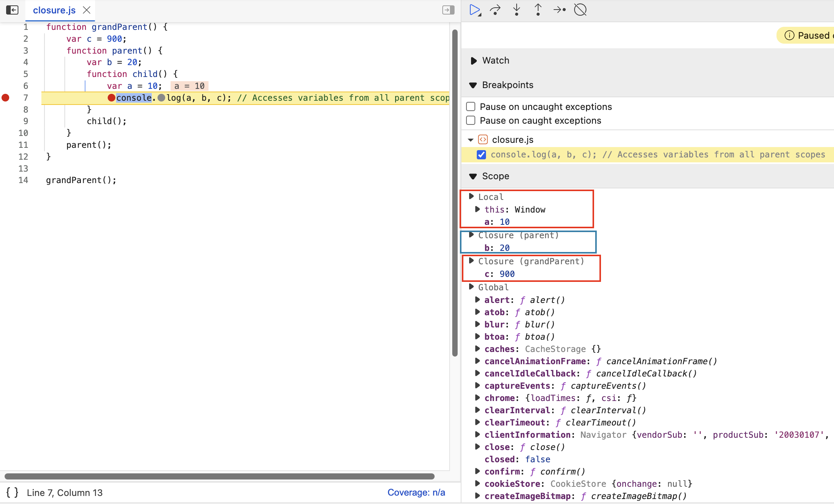Uncheck the console.log breakpoint checkbox
This screenshot has height=504, width=834.
481,154
